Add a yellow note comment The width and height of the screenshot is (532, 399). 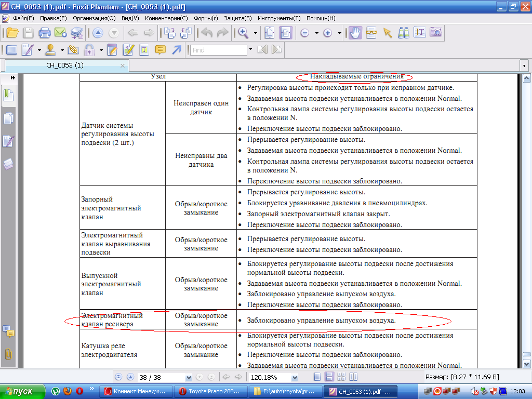pos(160,50)
